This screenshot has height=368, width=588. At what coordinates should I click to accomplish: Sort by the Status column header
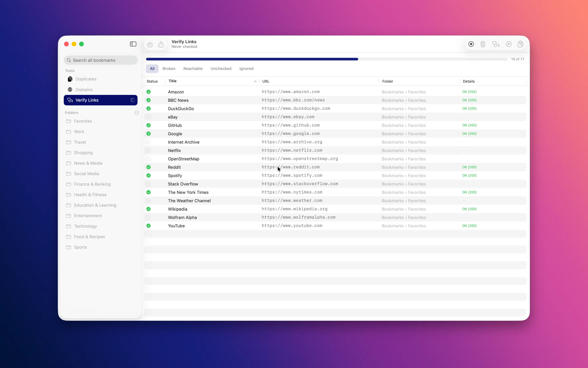click(x=152, y=81)
